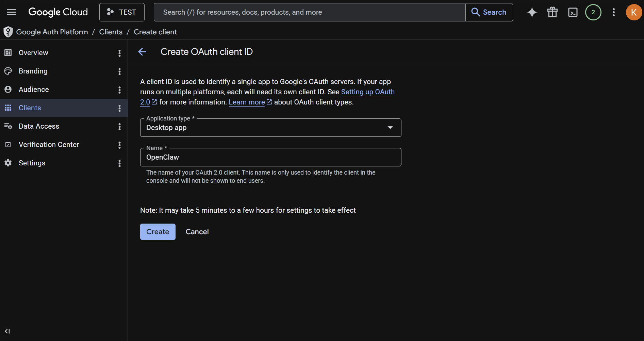Activate Cloud Shell terminal icon
The height and width of the screenshot is (341, 644).
coord(573,12)
